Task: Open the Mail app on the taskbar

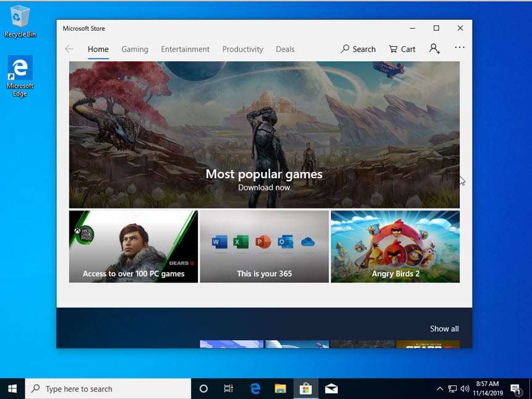Action: pyautogui.click(x=331, y=388)
